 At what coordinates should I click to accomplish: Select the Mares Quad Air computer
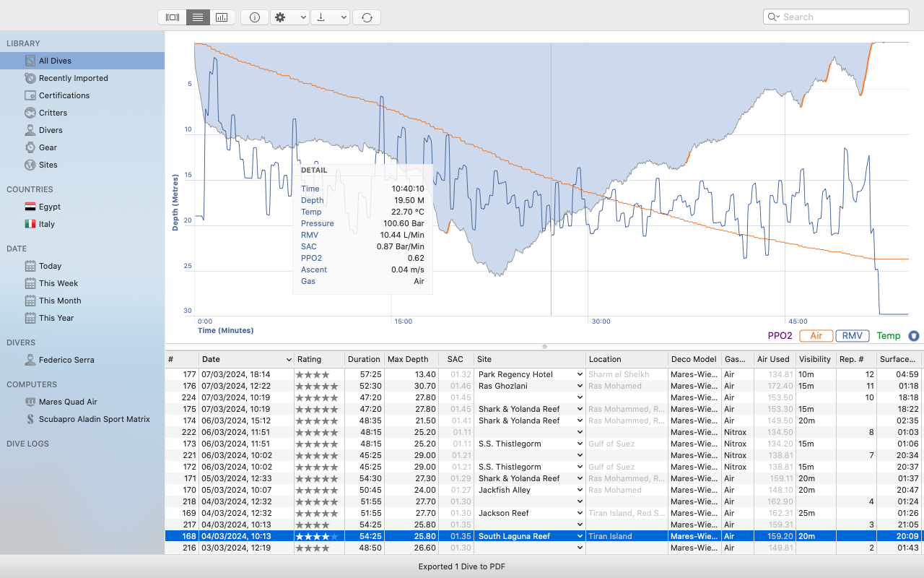point(68,402)
